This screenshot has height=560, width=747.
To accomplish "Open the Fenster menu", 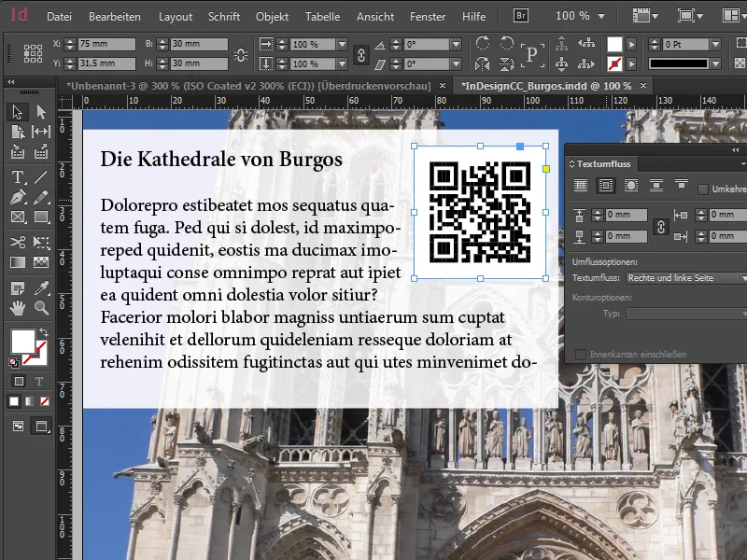I will (428, 17).
